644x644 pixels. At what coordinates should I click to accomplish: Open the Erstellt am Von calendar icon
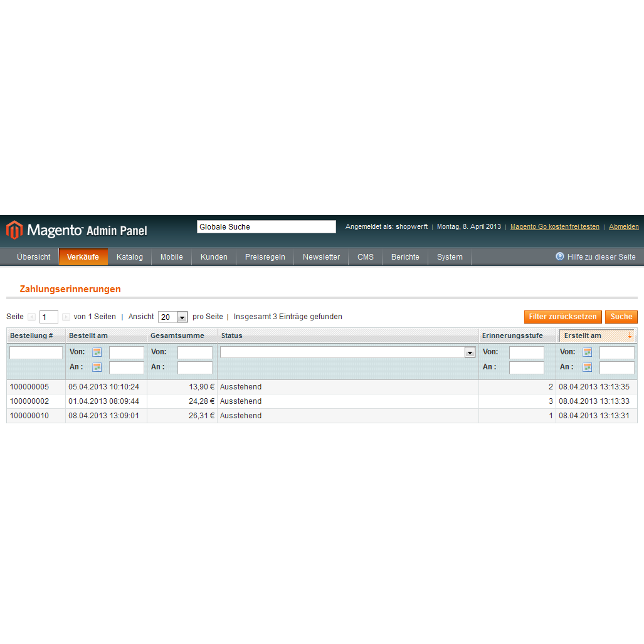coord(588,352)
